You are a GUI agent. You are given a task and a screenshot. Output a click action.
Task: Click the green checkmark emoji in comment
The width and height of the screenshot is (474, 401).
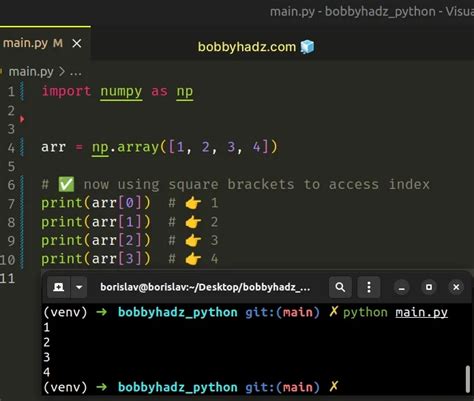click(66, 184)
